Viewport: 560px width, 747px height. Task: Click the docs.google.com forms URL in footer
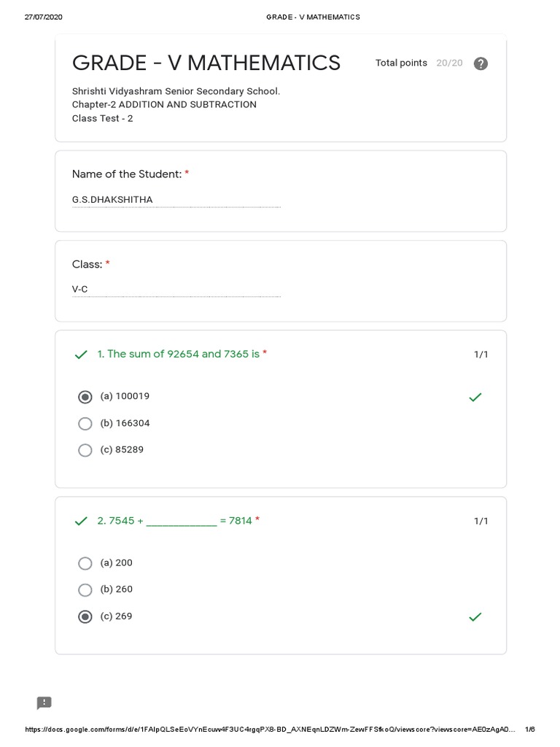[270, 729]
